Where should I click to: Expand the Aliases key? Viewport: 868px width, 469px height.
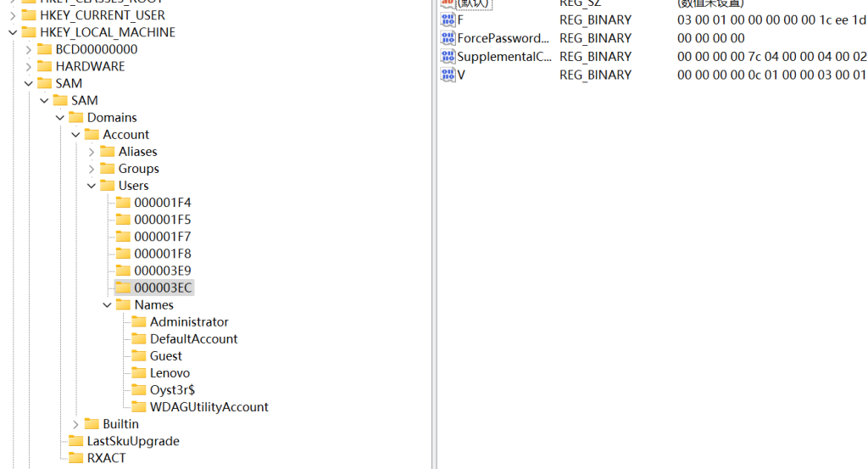coord(91,152)
